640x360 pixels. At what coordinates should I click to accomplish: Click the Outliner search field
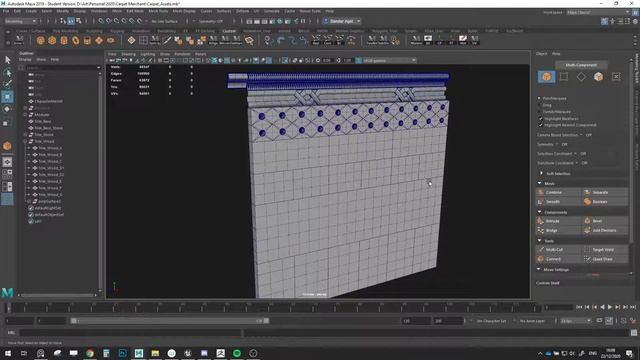62,67
